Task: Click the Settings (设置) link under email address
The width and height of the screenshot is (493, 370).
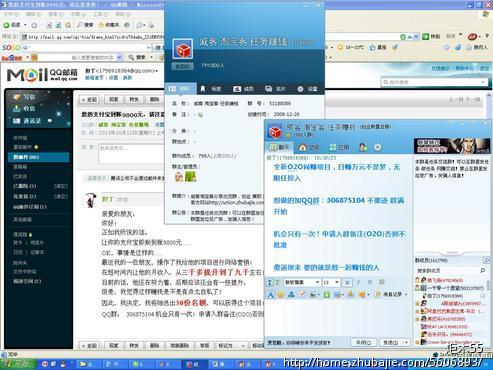Action: (113, 78)
